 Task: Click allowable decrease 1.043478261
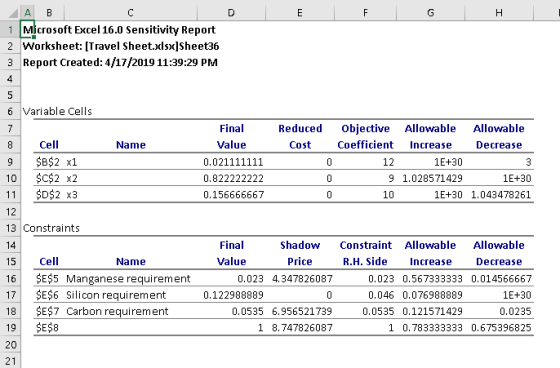501,195
